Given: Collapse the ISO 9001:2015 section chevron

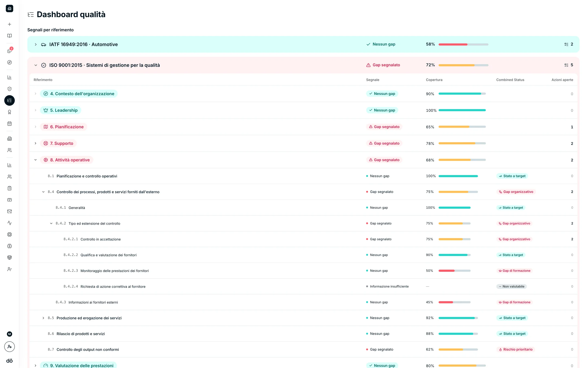Looking at the screenshot, I should pyautogui.click(x=36, y=65).
